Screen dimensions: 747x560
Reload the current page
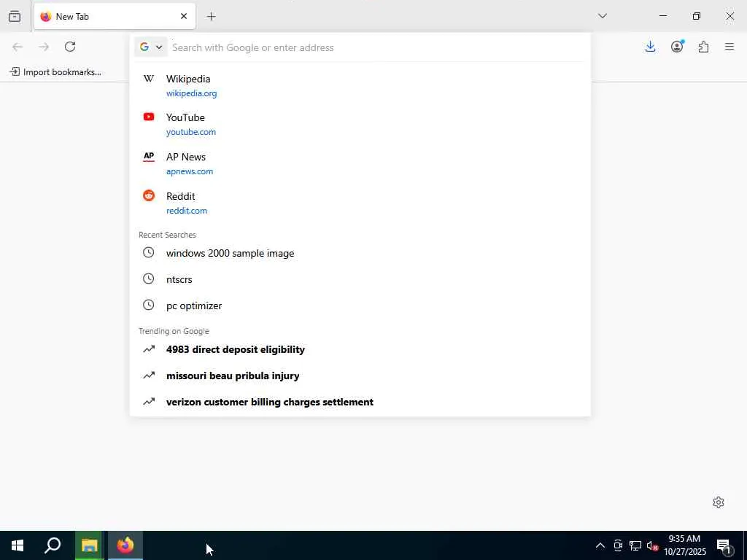tap(70, 47)
